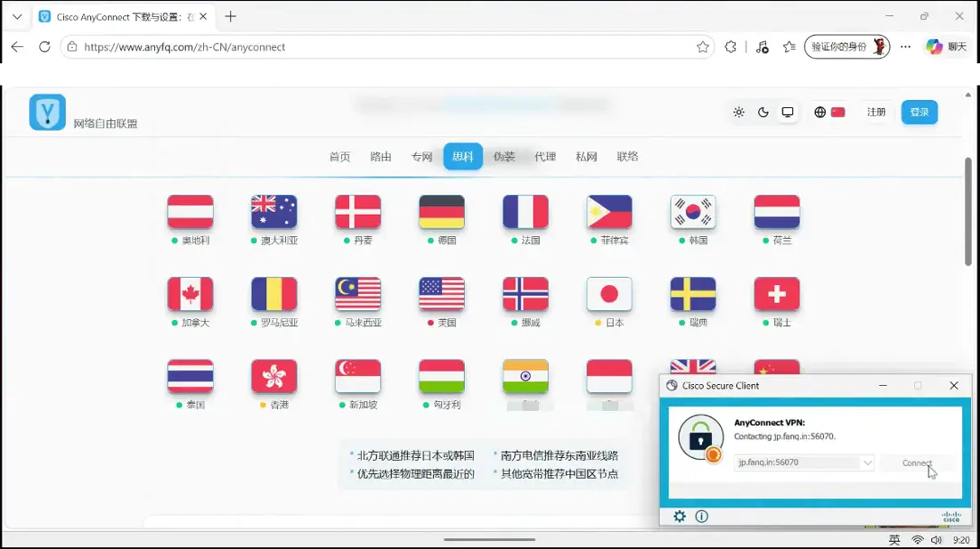Image resolution: width=980 pixels, height=549 pixels.
Task: Open the Hong Kong (香港) flag node
Action: [274, 376]
